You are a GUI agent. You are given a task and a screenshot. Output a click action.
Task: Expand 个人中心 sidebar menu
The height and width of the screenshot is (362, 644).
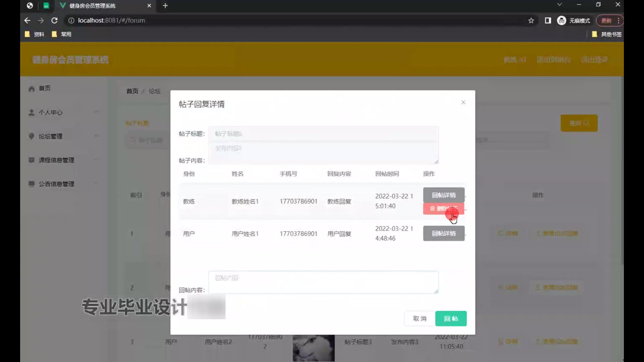[64, 112]
